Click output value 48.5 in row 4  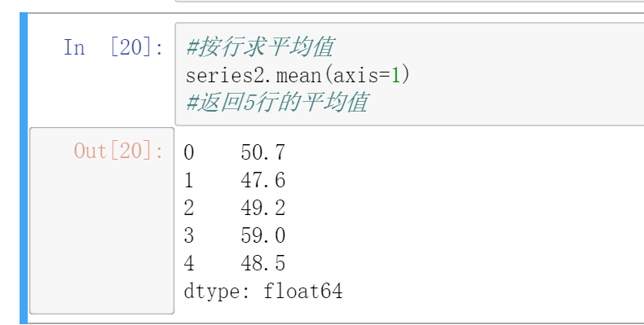coord(262,263)
